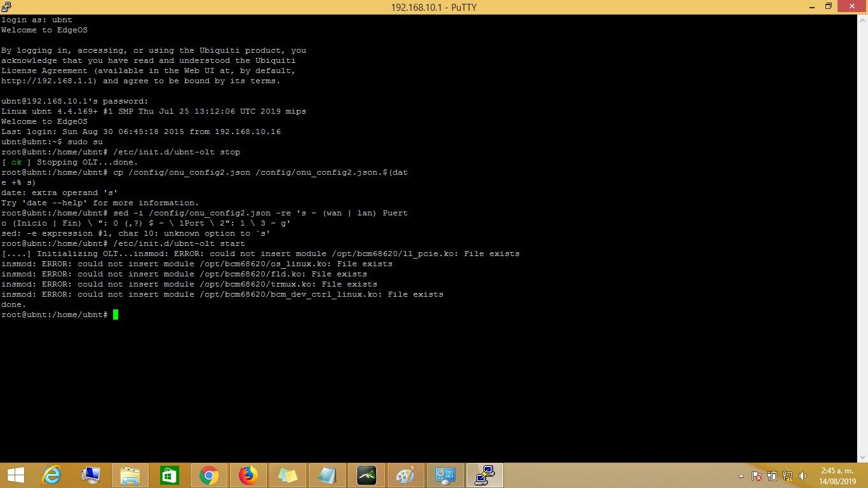
Task: Click the terminal prompt at the green cursor
Action: tap(116, 315)
